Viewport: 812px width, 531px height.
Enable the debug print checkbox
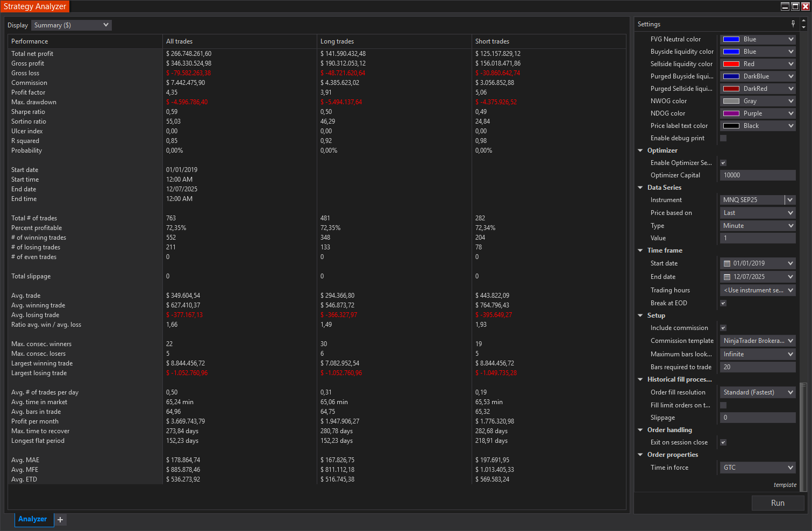(x=723, y=138)
